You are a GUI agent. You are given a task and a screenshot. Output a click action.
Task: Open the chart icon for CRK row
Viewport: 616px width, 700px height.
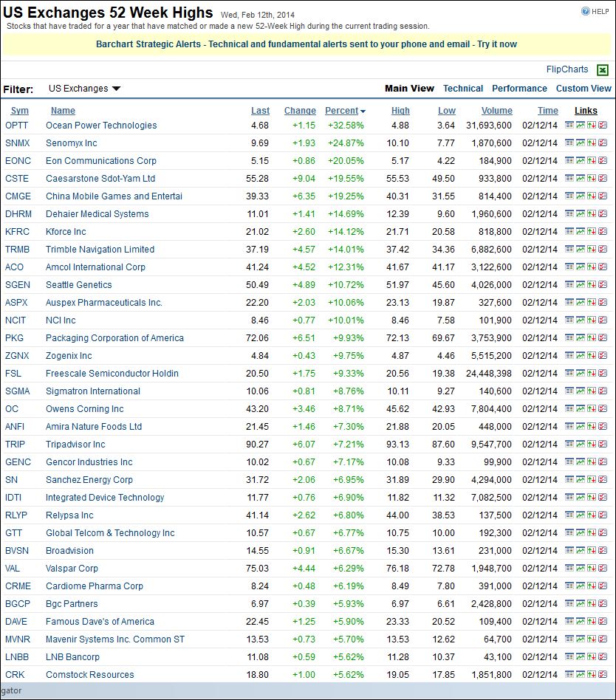[581, 675]
